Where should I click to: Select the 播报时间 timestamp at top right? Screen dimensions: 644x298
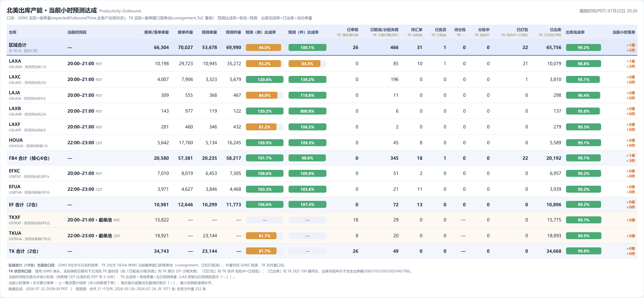(608, 11)
